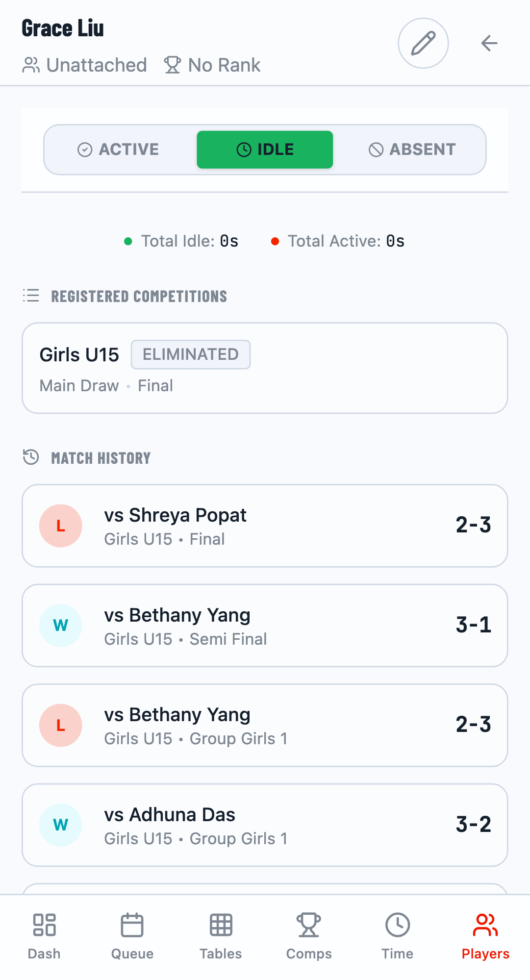530x980 pixels.
Task: Select the Comps trophy icon
Action: point(309,925)
